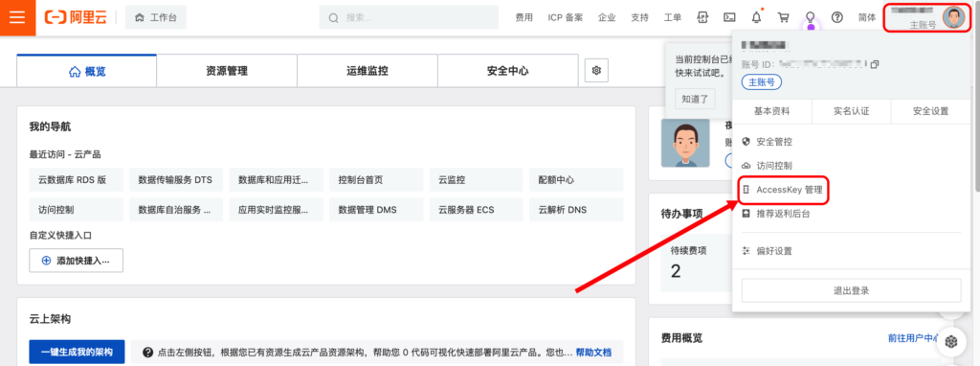Screen dimensions: 980x366
Task: Open the 支持 menu
Action: tap(640, 17)
